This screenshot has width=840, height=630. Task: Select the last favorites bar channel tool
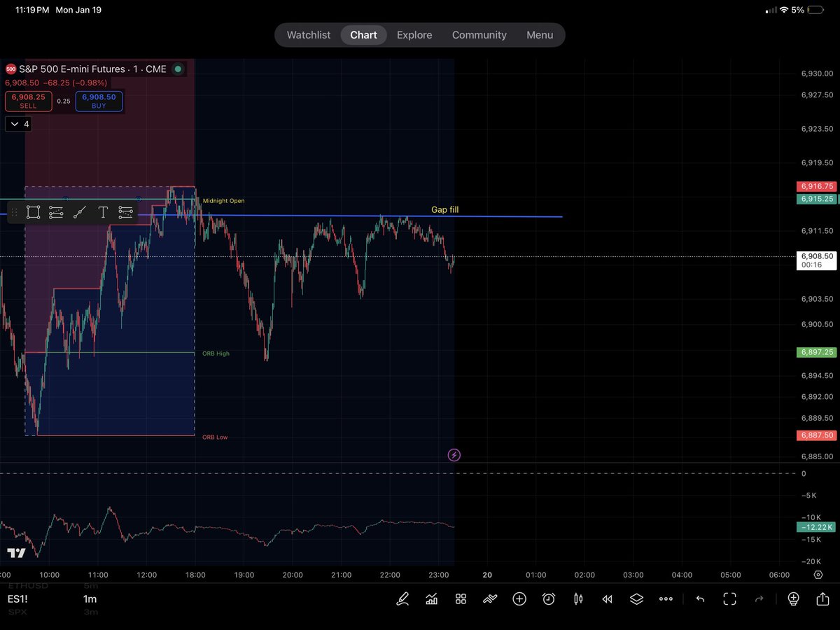pos(126,212)
